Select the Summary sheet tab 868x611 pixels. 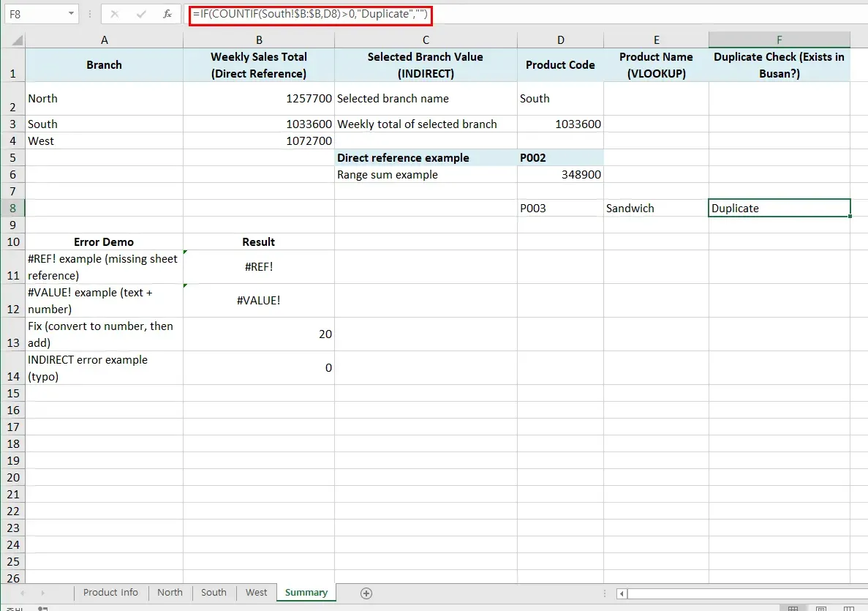point(306,593)
